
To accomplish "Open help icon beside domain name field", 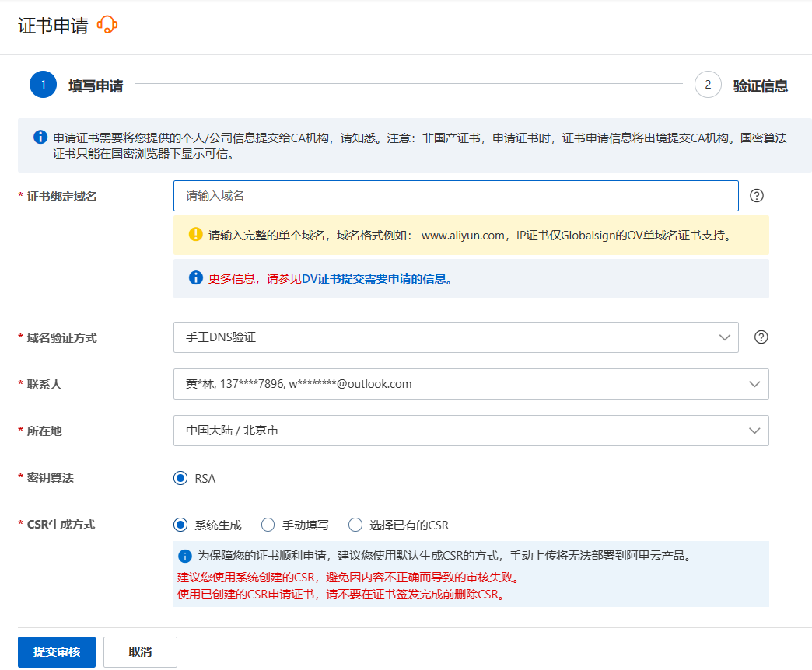I will (757, 196).
